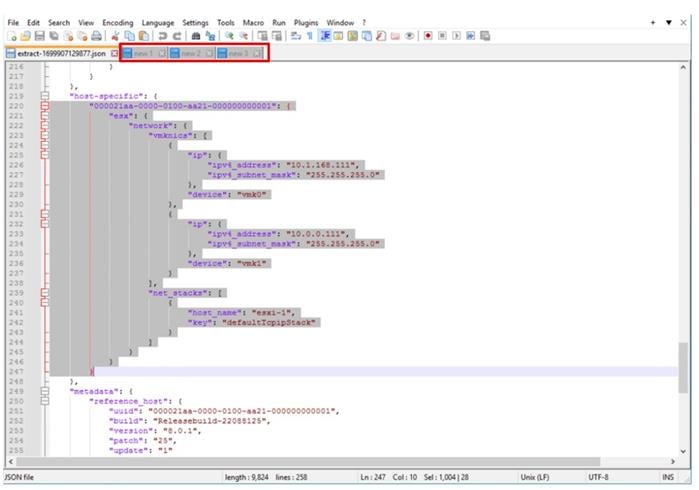Open the dropdown arrow at top right
Screen dimensions: 699x490
tap(669, 22)
